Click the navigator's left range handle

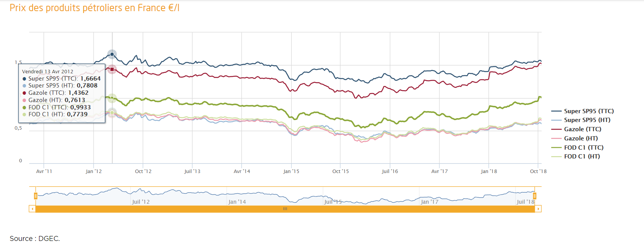coord(36,196)
